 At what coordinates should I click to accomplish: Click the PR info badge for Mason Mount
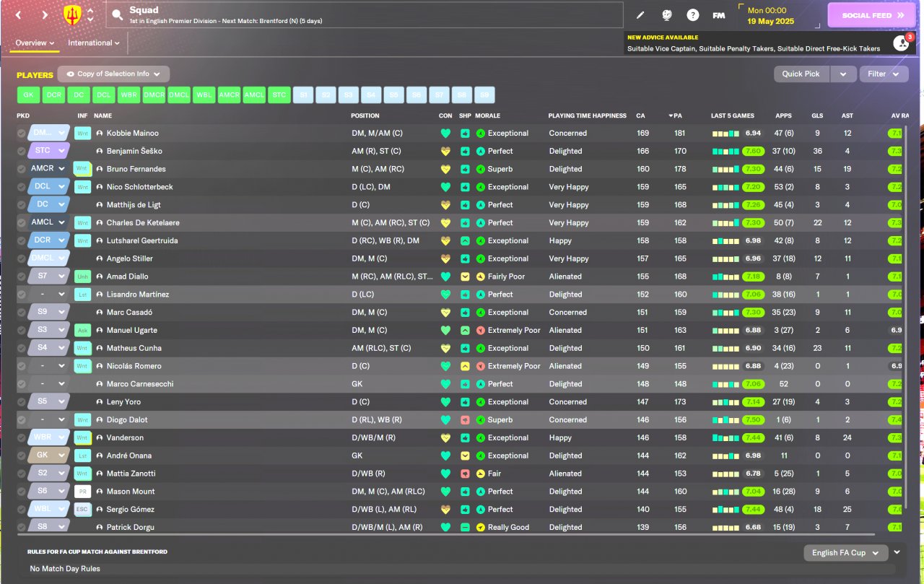click(82, 492)
